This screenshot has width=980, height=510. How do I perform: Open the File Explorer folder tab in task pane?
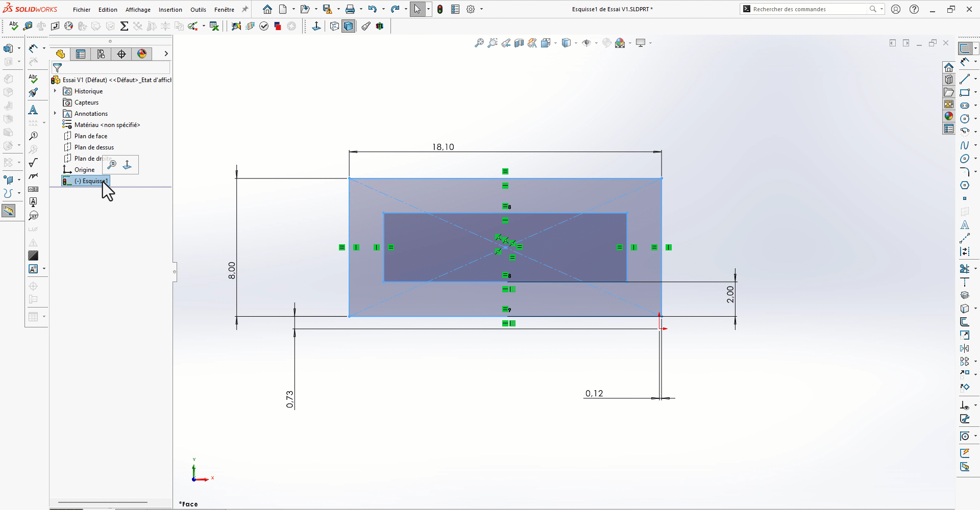click(949, 92)
